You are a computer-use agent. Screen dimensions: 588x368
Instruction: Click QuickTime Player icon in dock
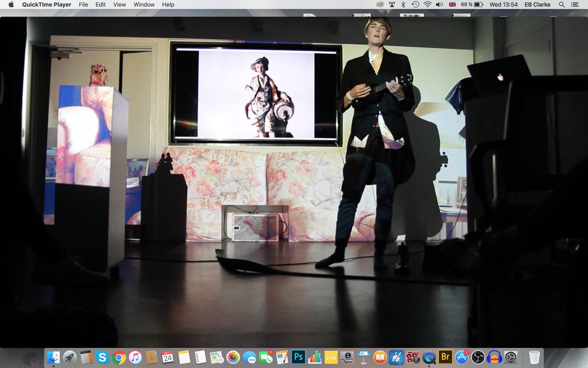click(x=429, y=357)
